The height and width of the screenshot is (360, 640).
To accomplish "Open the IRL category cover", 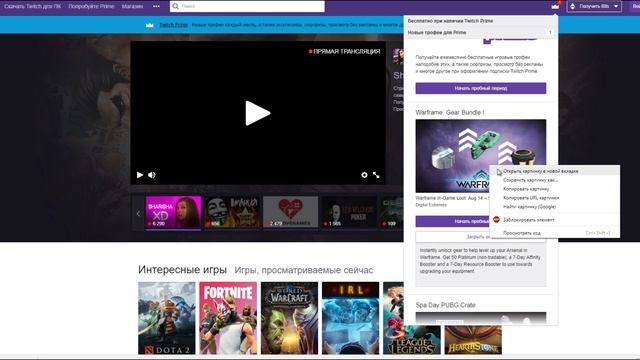I will [x=350, y=318].
